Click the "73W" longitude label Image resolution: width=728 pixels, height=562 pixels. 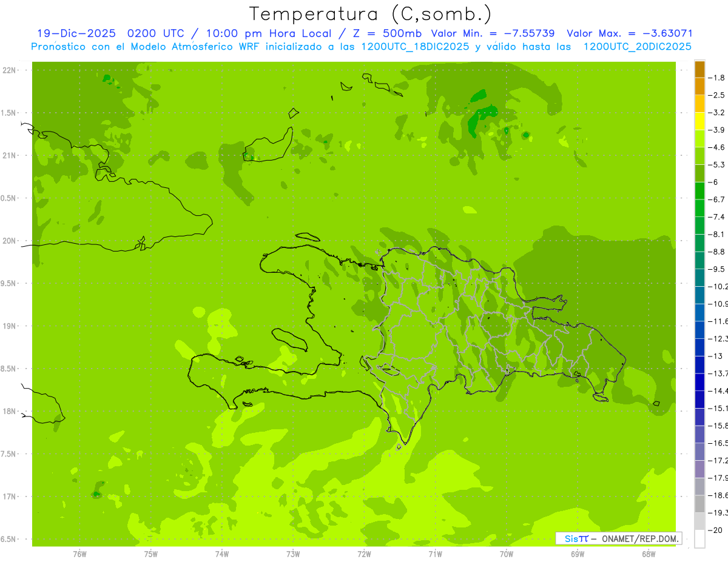pos(293,554)
